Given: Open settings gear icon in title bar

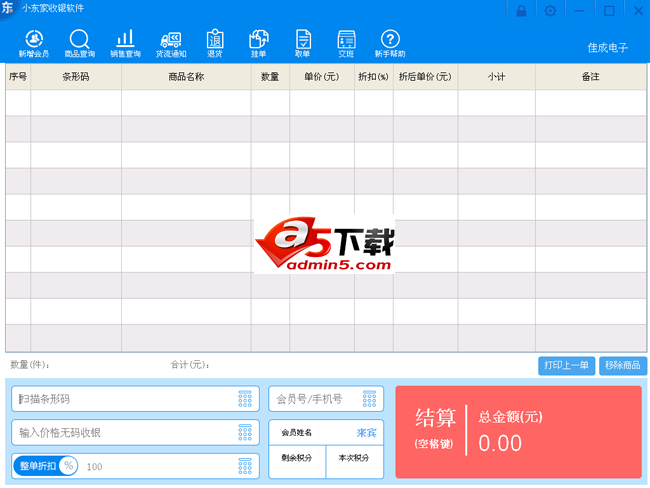Looking at the screenshot, I should tap(550, 11).
